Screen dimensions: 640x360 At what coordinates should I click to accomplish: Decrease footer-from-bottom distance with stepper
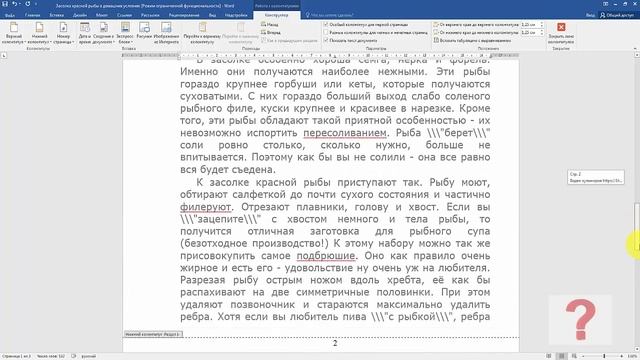coord(542,34)
